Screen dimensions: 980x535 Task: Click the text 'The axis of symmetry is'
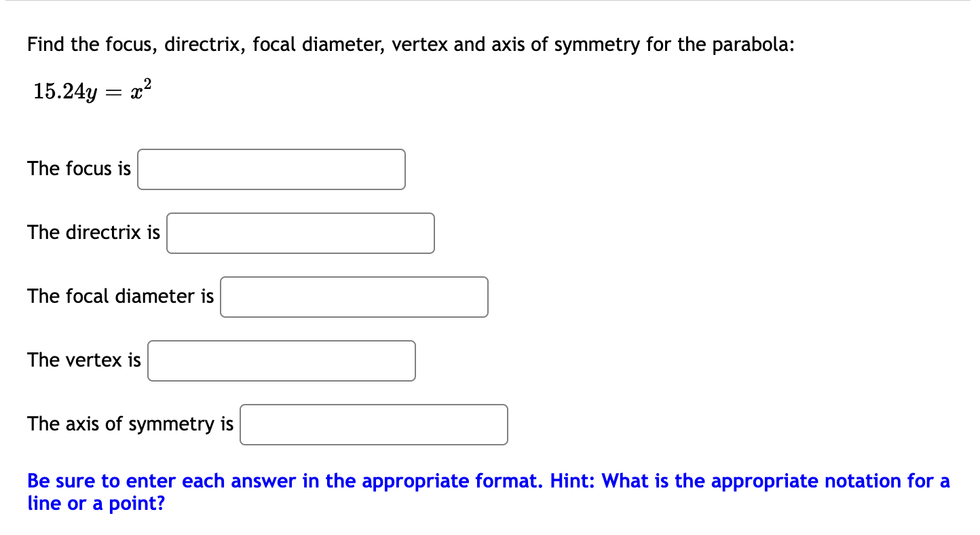[x=130, y=424]
